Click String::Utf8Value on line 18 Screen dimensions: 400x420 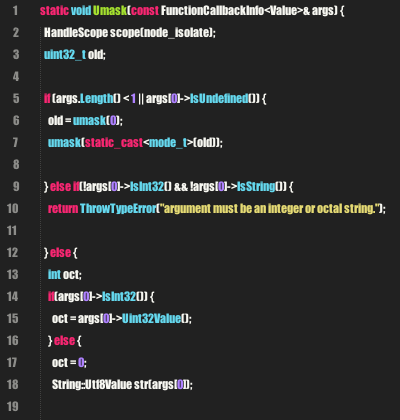click(x=92, y=385)
